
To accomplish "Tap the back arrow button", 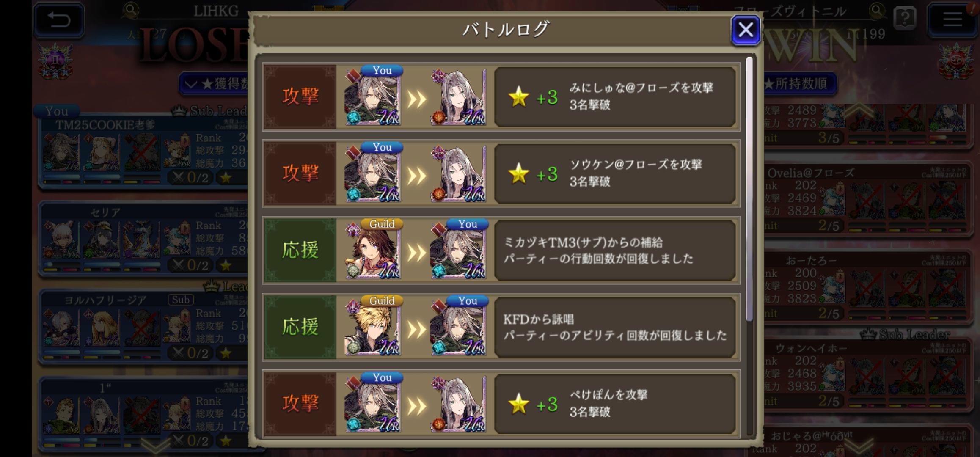I will point(59,19).
